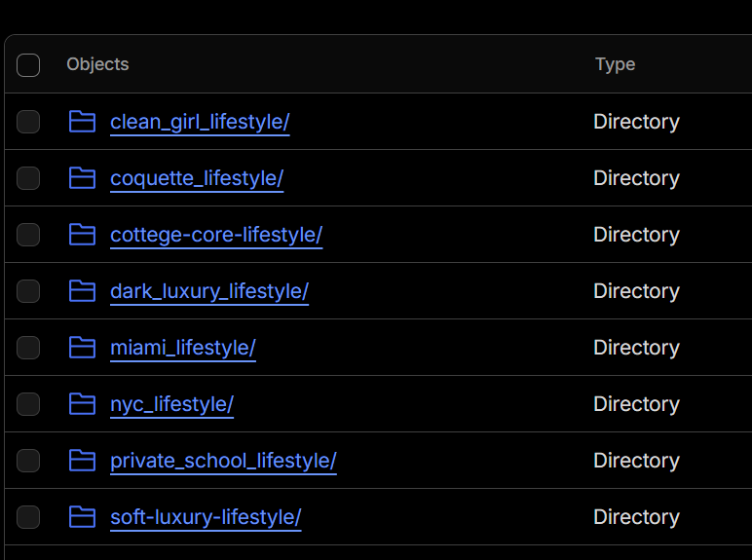
Task: Click Directory text in the cottege-core-lifestyle/ row
Action: pos(636,235)
